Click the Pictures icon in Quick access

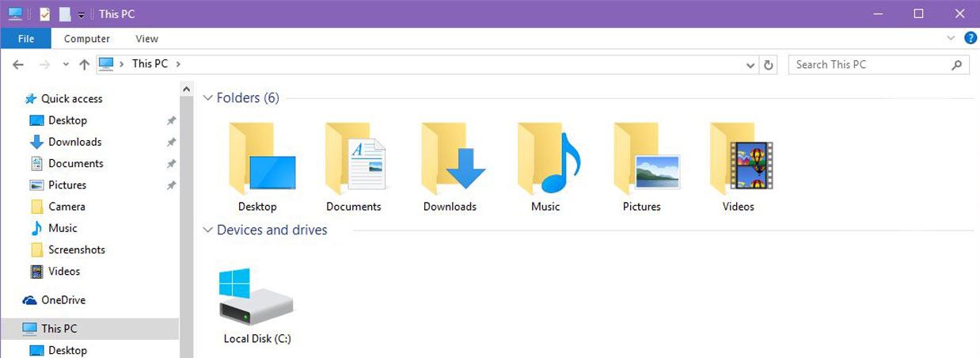click(36, 185)
